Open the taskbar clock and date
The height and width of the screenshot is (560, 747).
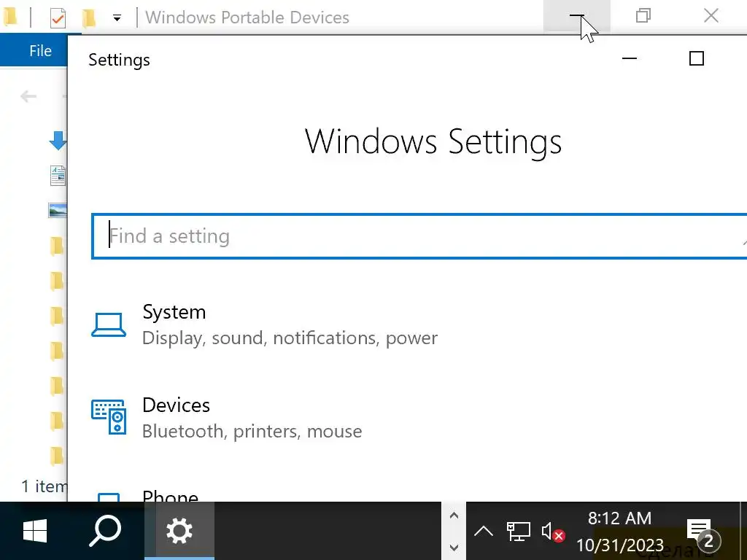(619, 532)
